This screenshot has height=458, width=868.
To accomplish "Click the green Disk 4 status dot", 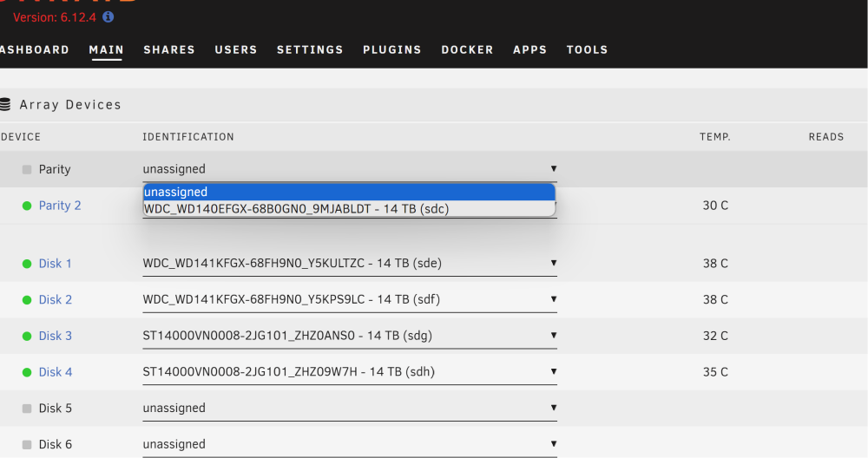I will coord(27,372).
